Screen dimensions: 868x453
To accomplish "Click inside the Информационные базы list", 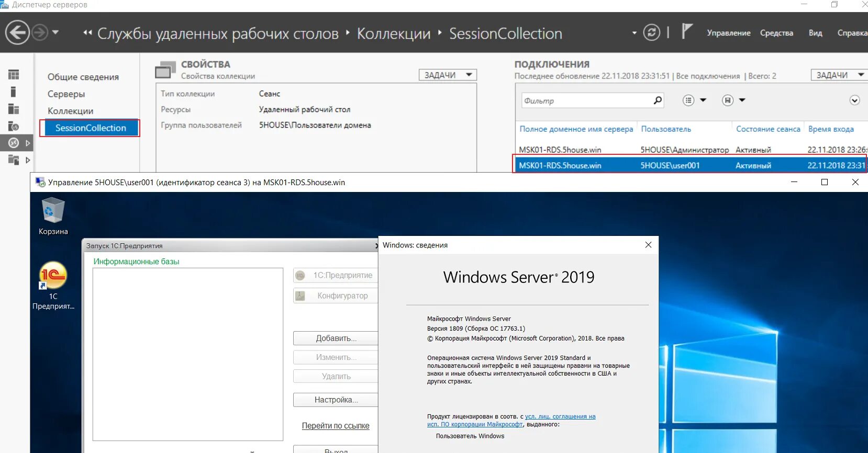I will coord(188,354).
